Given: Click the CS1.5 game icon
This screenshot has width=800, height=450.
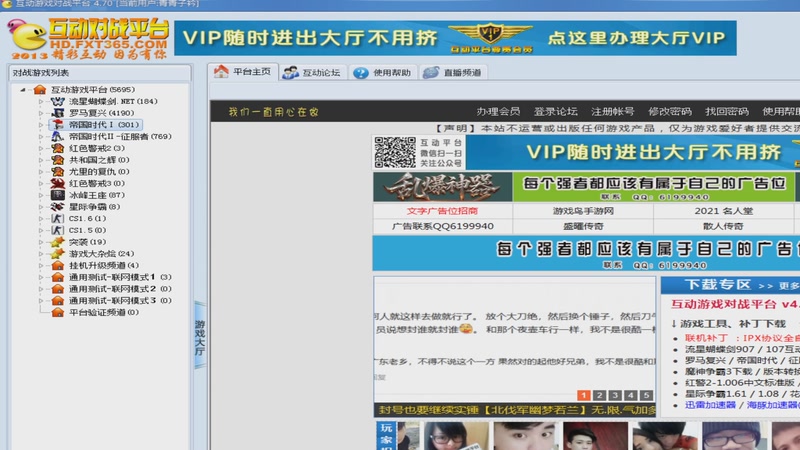Looking at the screenshot, I should [x=58, y=230].
